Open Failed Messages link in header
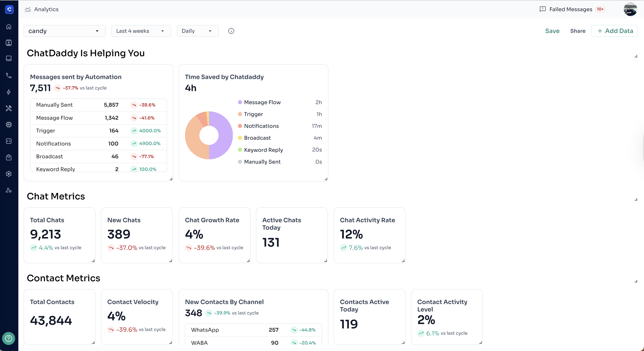This screenshot has width=644, height=351. tap(571, 10)
